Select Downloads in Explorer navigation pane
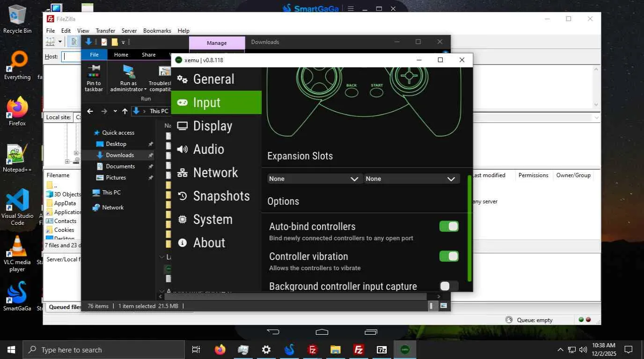 point(120,155)
